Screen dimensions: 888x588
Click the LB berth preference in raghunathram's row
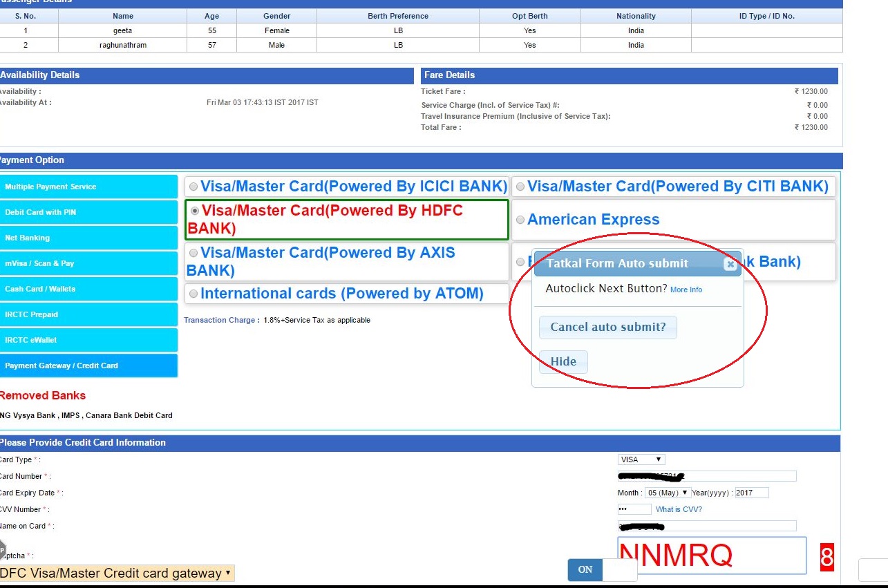point(398,45)
